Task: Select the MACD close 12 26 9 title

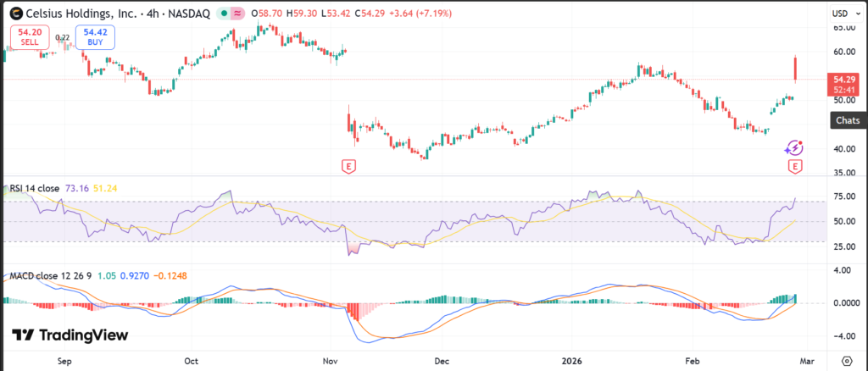Action: (51, 276)
